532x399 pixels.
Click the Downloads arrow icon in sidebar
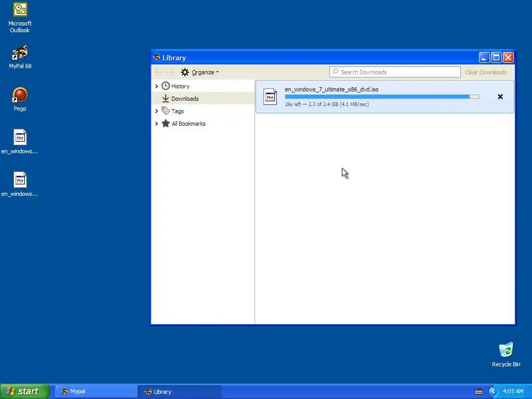coord(166,98)
